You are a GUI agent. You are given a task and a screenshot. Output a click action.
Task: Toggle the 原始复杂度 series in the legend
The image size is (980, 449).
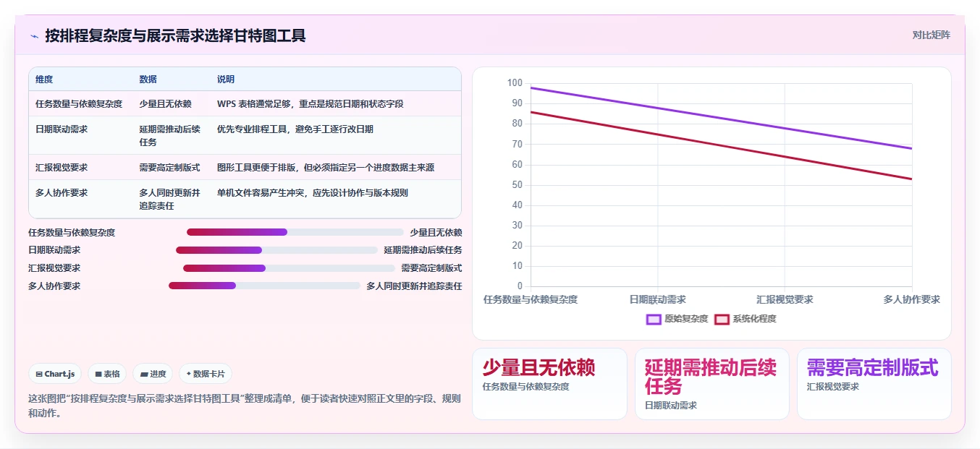pos(677,319)
